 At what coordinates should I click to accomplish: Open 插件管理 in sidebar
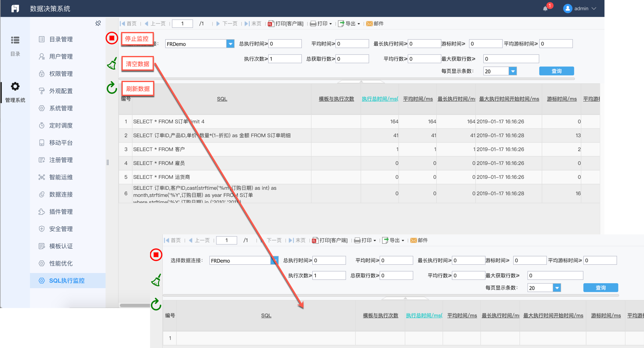(68, 212)
